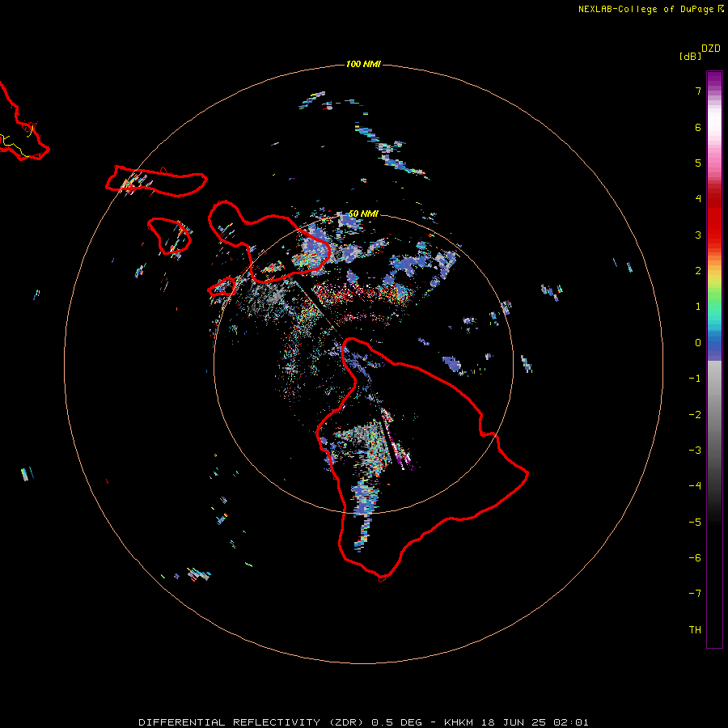This screenshot has width=728, height=728.
Task: Click the 5 value on color scale
Action: [698, 163]
